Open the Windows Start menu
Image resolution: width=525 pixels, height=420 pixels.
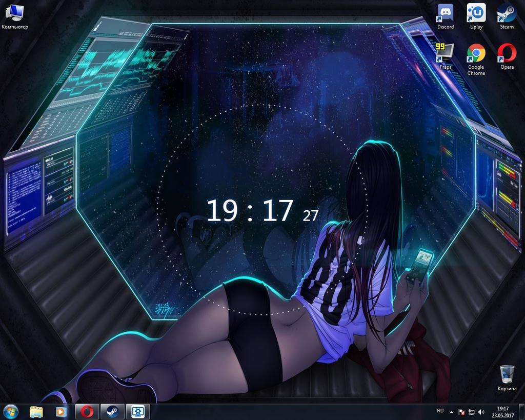click(x=11, y=412)
